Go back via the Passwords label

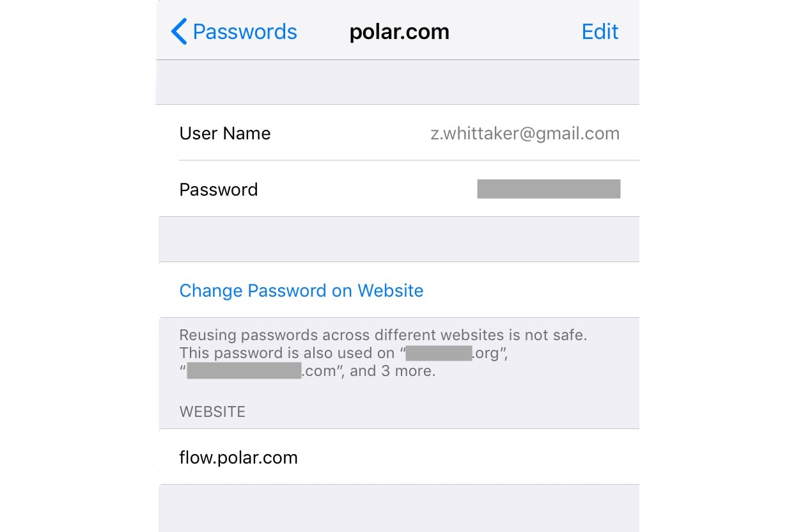245,31
